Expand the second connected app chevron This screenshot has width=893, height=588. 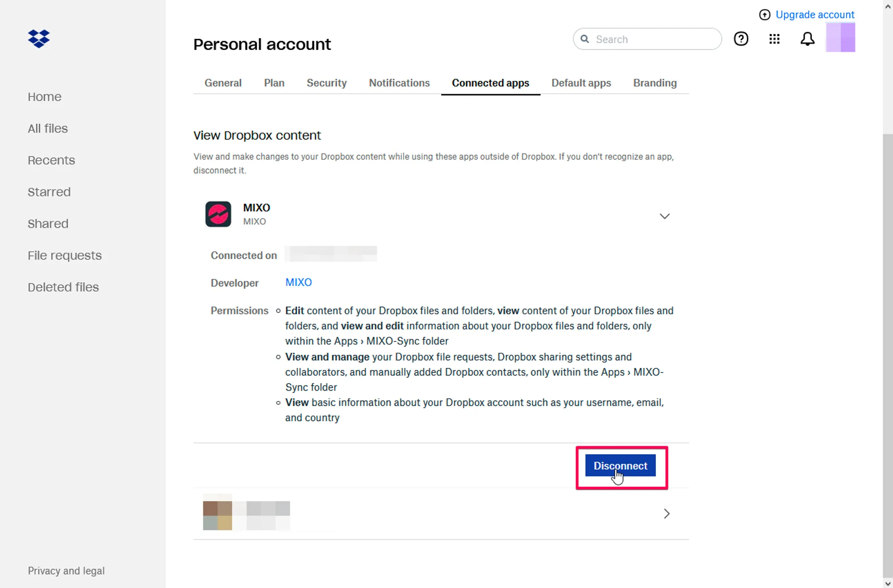click(x=666, y=514)
